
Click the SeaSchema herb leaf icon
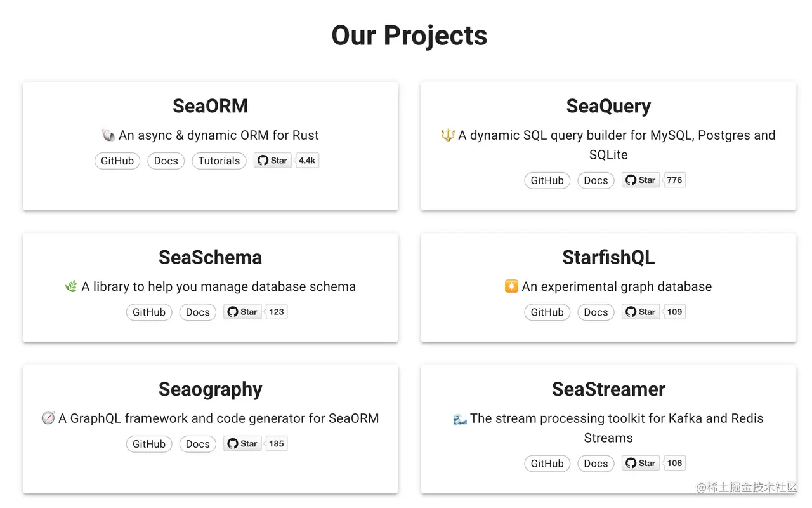(x=71, y=287)
